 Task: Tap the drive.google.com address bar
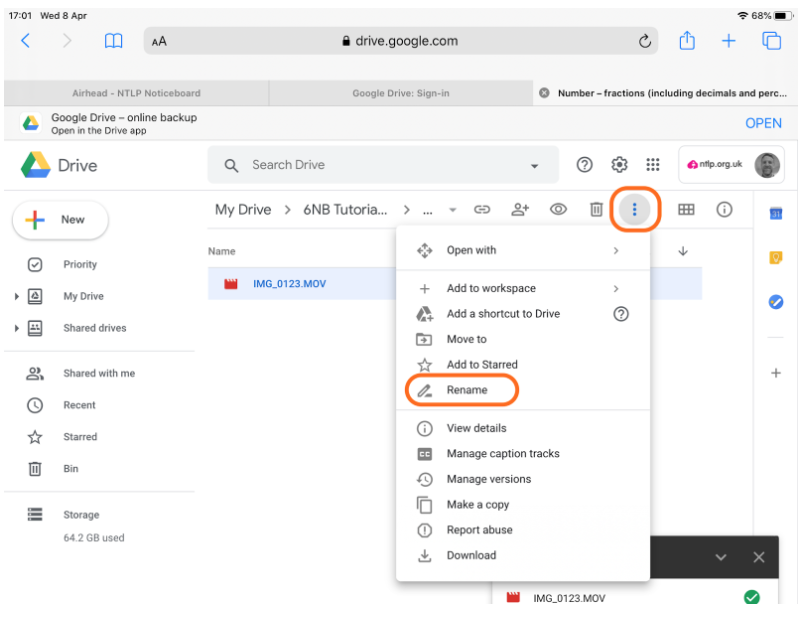401,41
